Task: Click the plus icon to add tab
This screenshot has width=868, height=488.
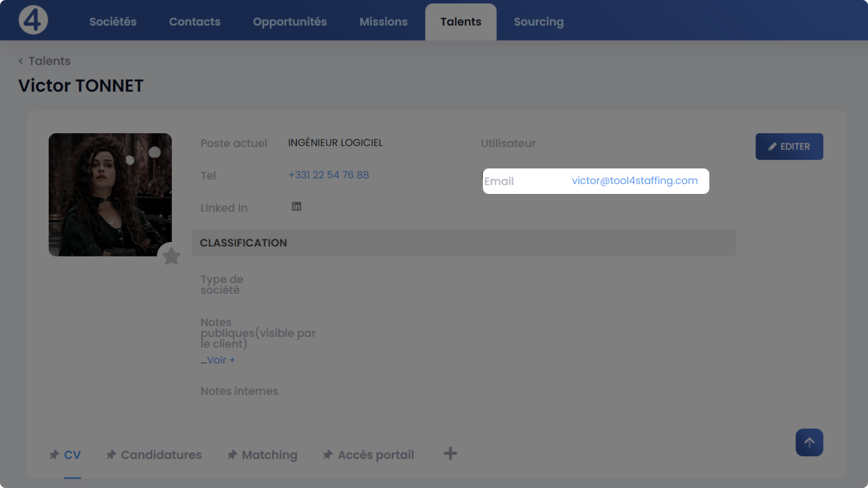Action: (450, 454)
